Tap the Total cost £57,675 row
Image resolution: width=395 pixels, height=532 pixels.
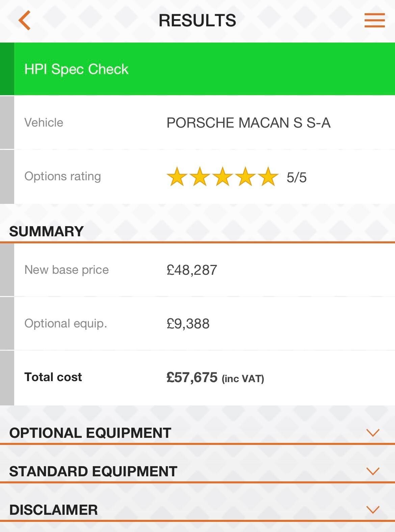197,378
